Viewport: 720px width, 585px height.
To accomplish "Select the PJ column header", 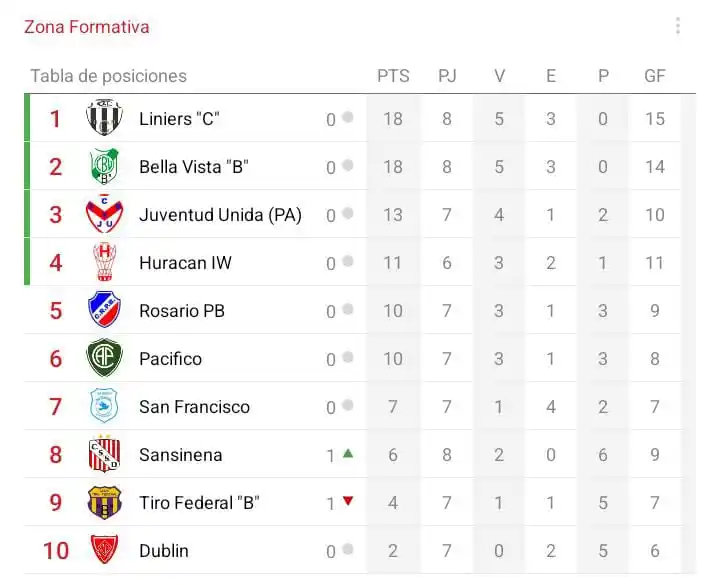I will pyautogui.click(x=447, y=76).
